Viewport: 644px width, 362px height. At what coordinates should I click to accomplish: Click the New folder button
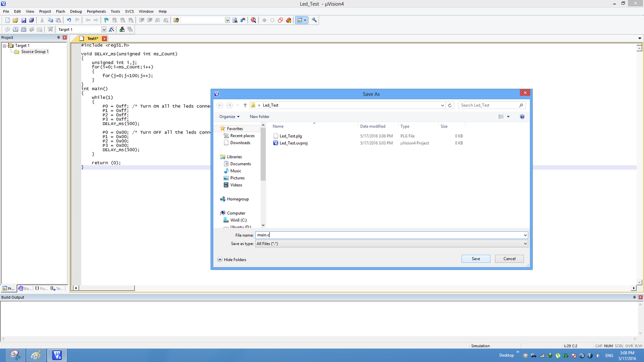[x=260, y=117]
